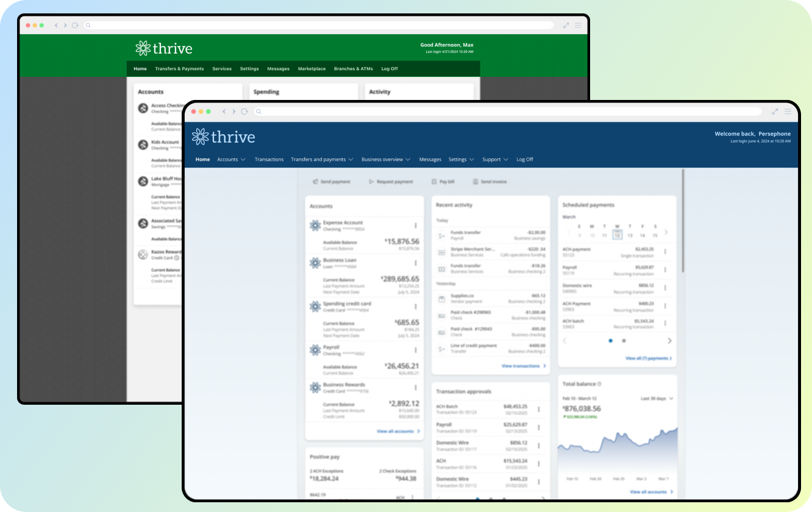This screenshot has width=812, height=512.
Task: Click the Send invoice button
Action: pos(490,182)
